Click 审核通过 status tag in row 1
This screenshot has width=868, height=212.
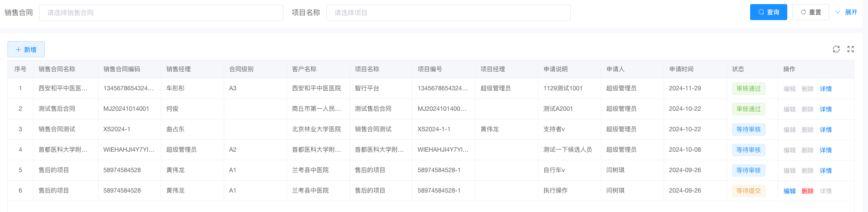click(x=748, y=89)
